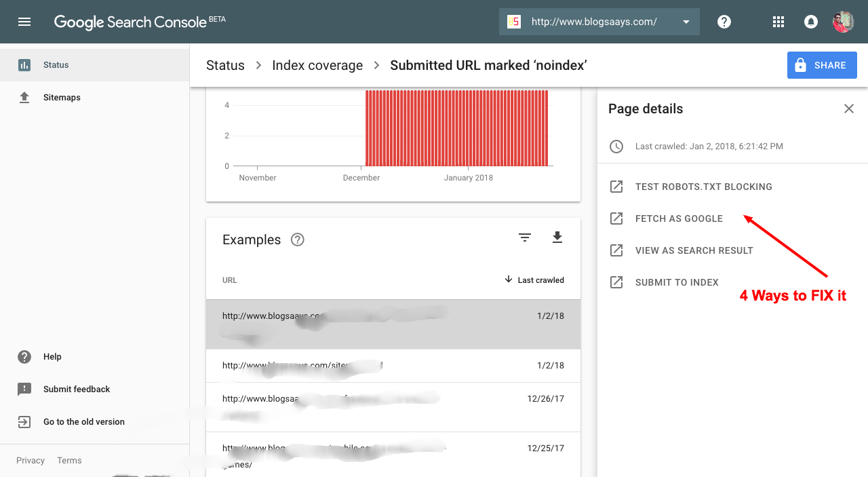Click Submit to Index
Viewport: 868px width, 477px height.
[677, 282]
